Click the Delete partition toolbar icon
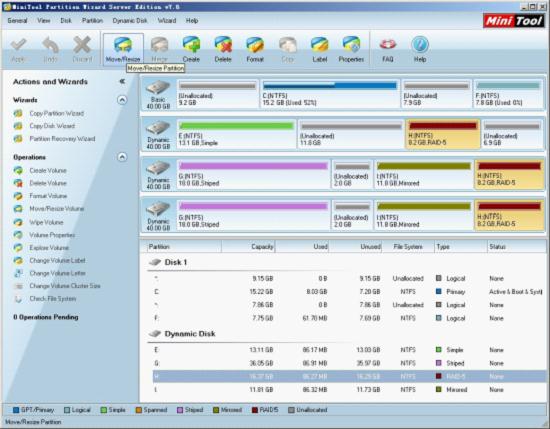The image size is (550, 429). coord(223,45)
